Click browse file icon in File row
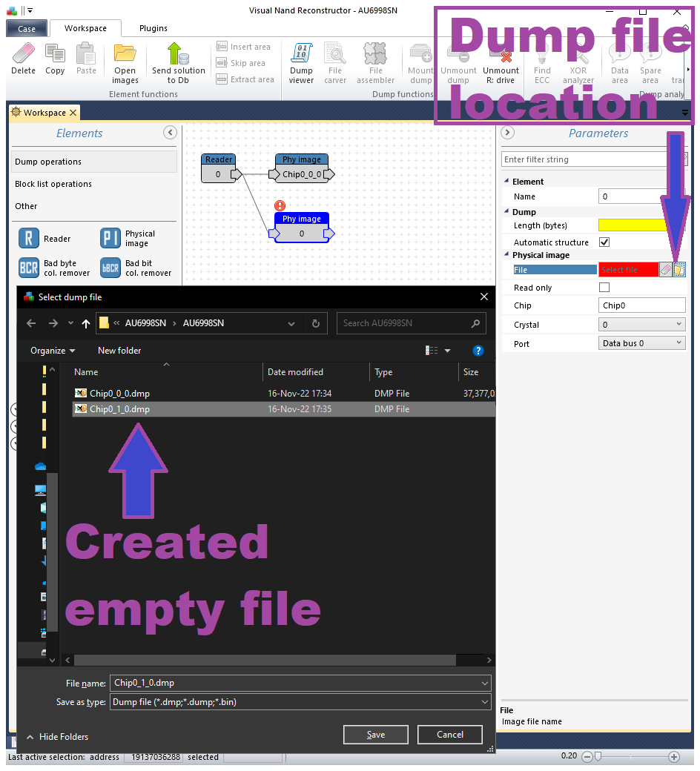Viewport: 700px width, 771px height. point(678,269)
